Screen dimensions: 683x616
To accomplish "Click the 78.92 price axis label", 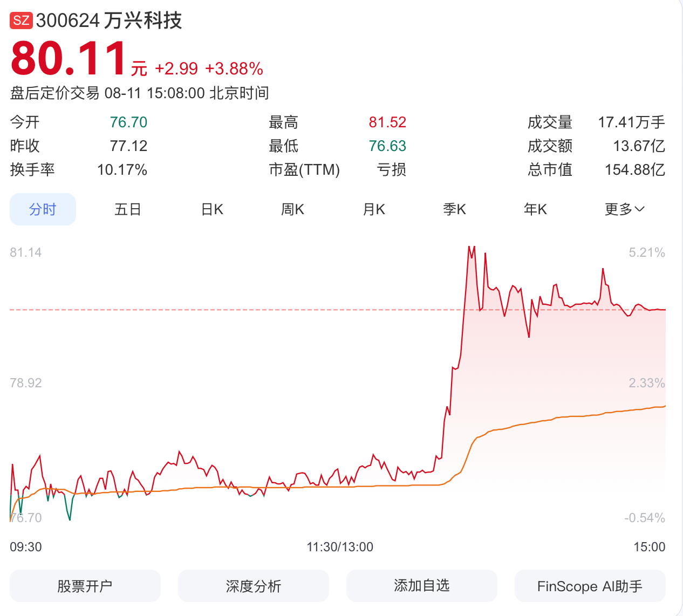I will [x=26, y=383].
